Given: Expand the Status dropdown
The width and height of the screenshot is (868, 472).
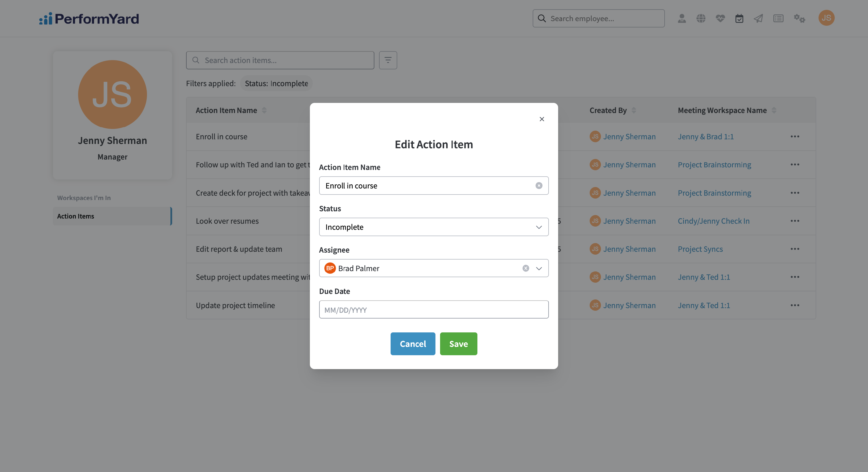Looking at the screenshot, I should tap(434, 227).
